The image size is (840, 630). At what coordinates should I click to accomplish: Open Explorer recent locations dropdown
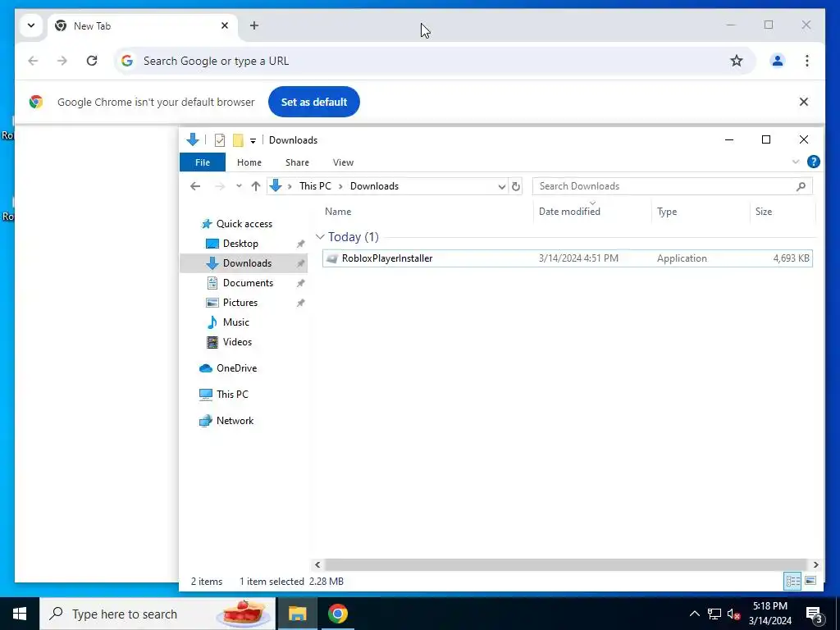239,186
